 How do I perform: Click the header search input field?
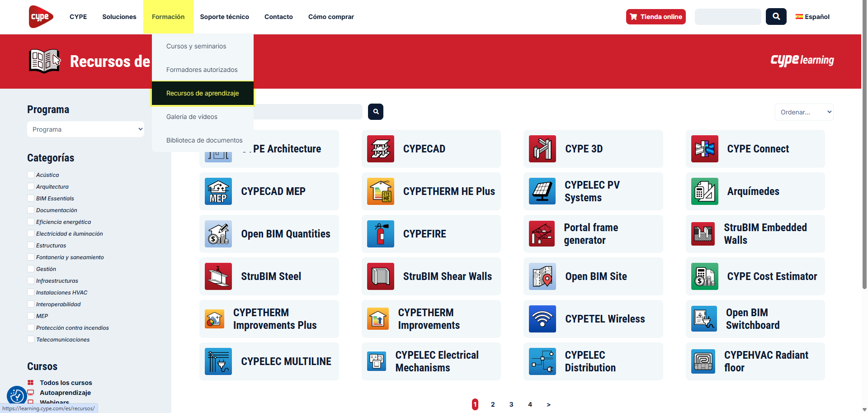pos(727,17)
